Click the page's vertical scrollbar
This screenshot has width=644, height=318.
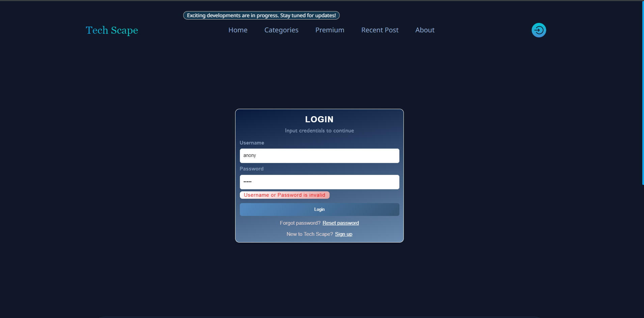click(x=643, y=93)
